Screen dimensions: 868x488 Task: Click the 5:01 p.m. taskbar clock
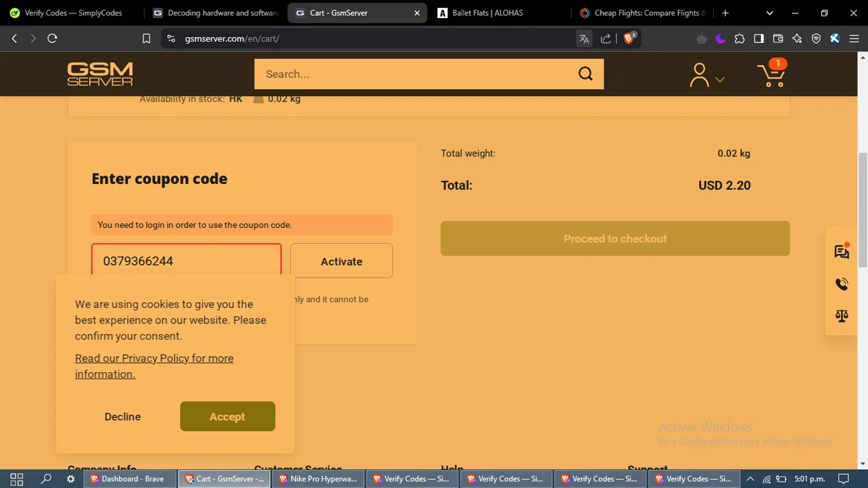point(810,479)
